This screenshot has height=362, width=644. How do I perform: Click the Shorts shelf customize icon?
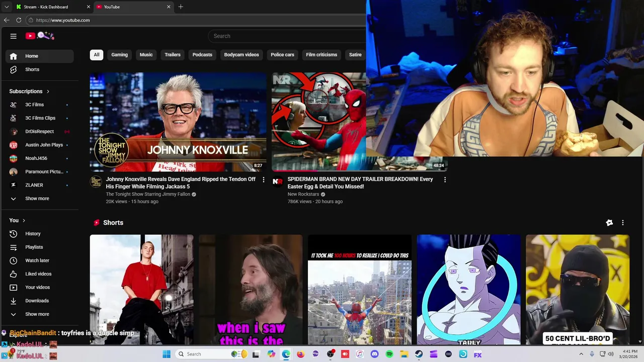coord(609,223)
